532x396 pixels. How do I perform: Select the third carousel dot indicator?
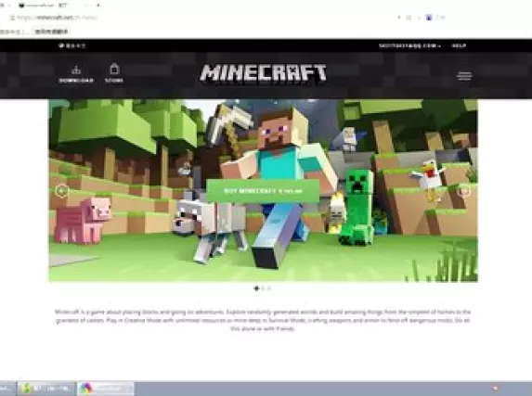[x=269, y=288]
